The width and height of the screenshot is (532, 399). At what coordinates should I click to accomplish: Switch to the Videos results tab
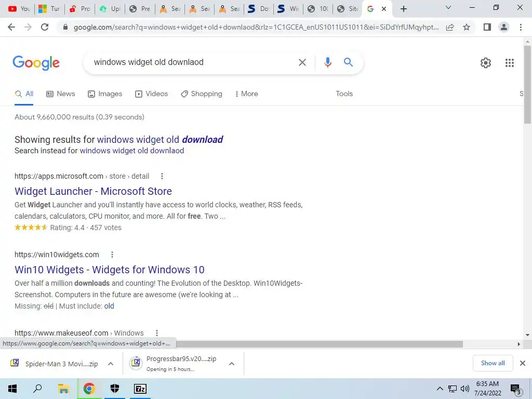152,94
